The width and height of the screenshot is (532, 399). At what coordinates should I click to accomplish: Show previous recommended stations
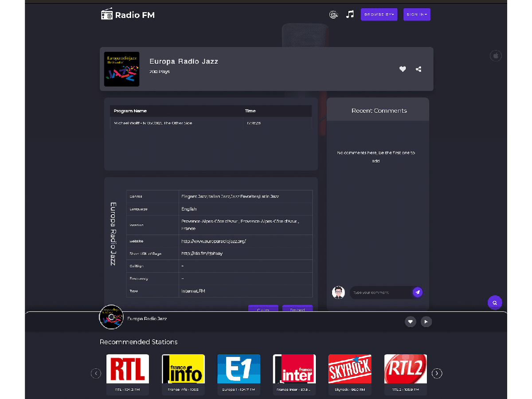tap(96, 373)
